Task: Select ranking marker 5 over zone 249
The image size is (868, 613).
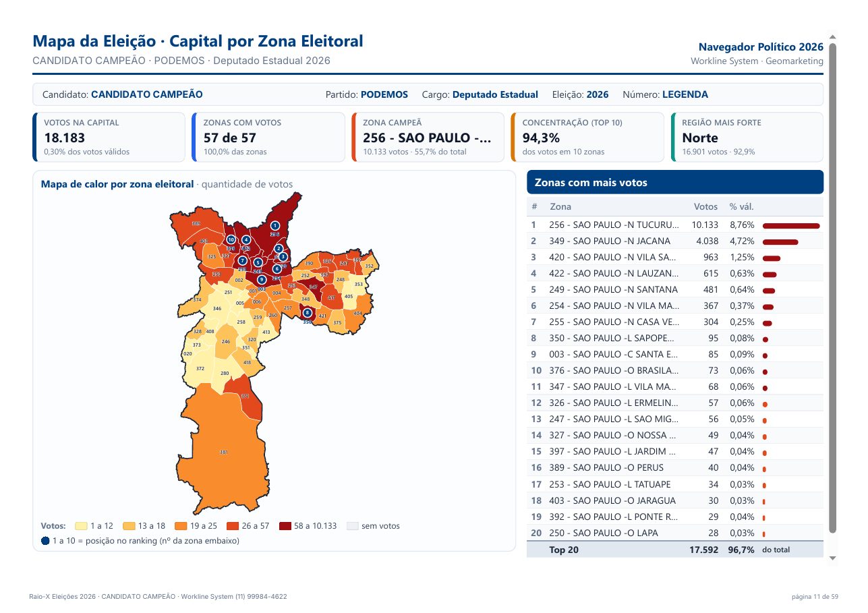Action: (258, 262)
